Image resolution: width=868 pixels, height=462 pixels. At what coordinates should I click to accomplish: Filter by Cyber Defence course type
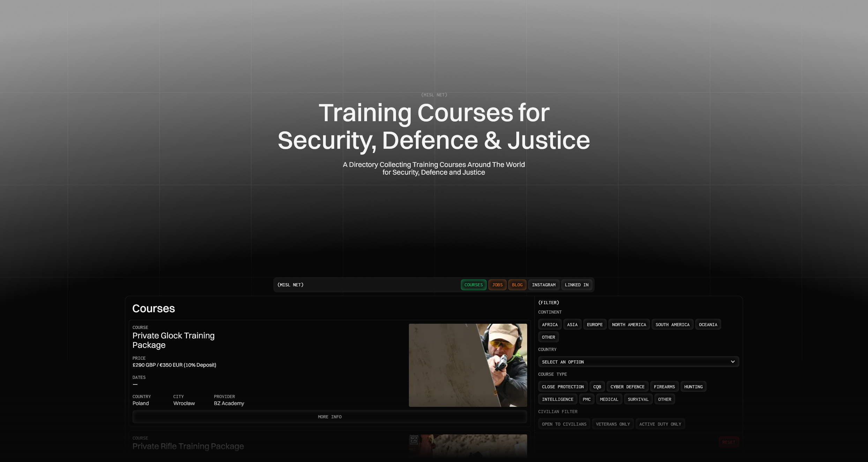(627, 387)
